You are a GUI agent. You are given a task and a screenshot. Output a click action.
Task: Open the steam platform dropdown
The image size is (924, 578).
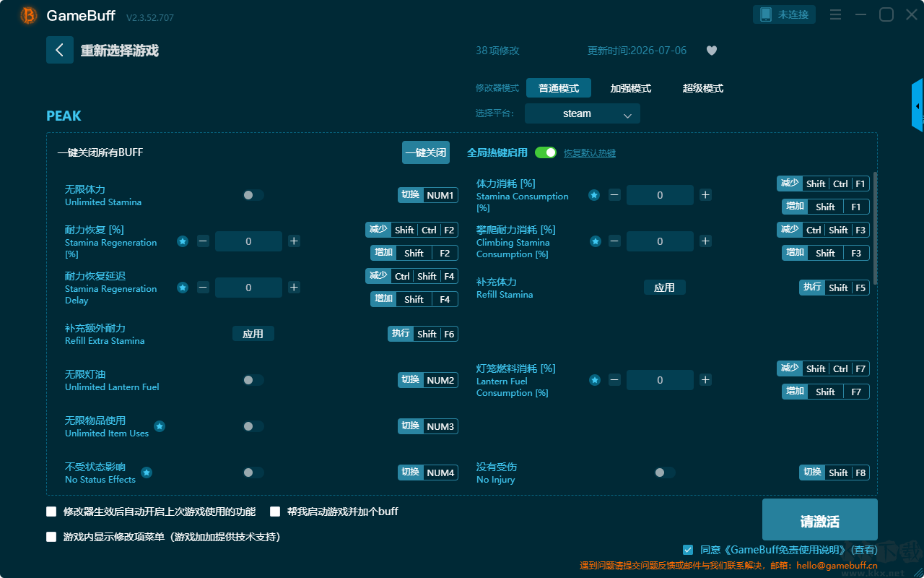click(583, 113)
